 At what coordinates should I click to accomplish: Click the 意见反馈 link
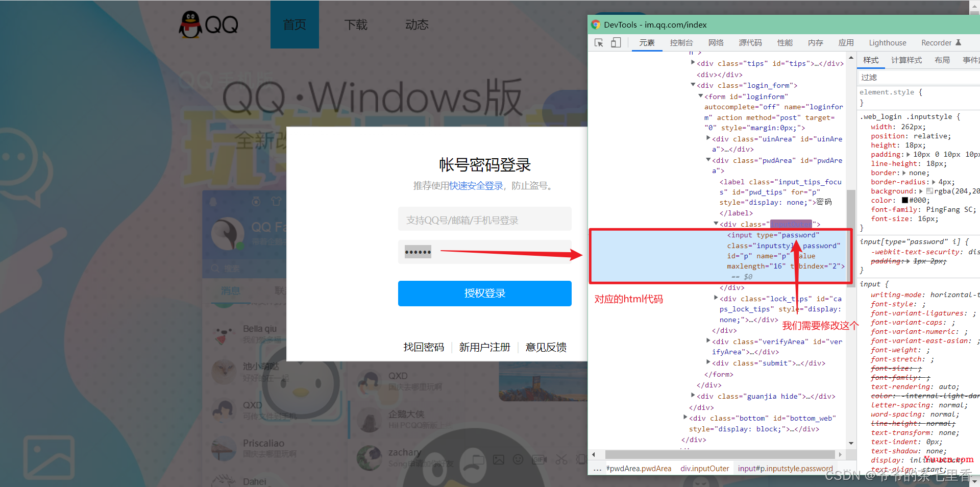click(x=546, y=347)
